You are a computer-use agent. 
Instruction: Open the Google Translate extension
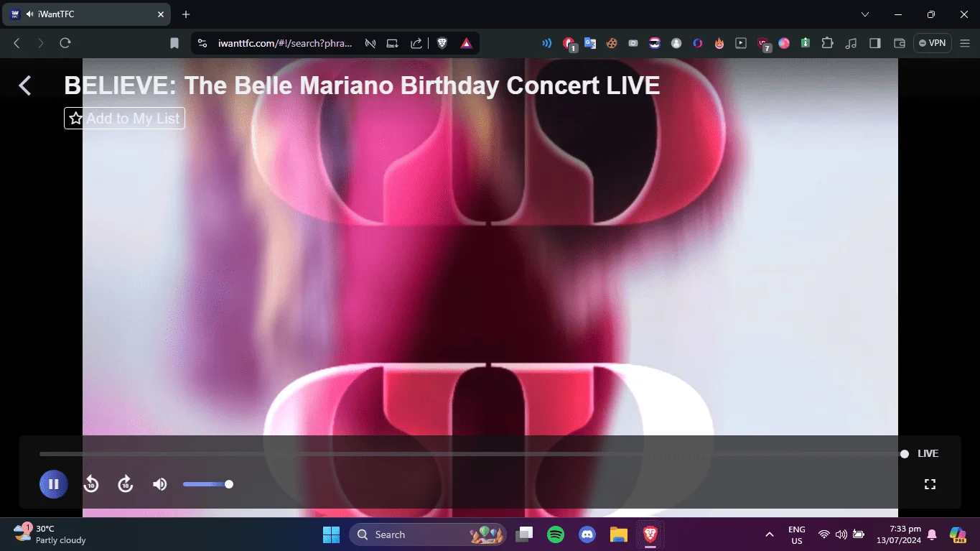[590, 43]
